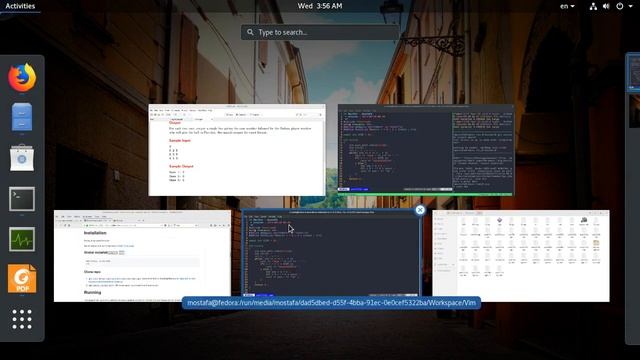The width and height of the screenshot is (640, 360).
Task: Click the mostafa@fedora window title caption
Action: [331, 303]
